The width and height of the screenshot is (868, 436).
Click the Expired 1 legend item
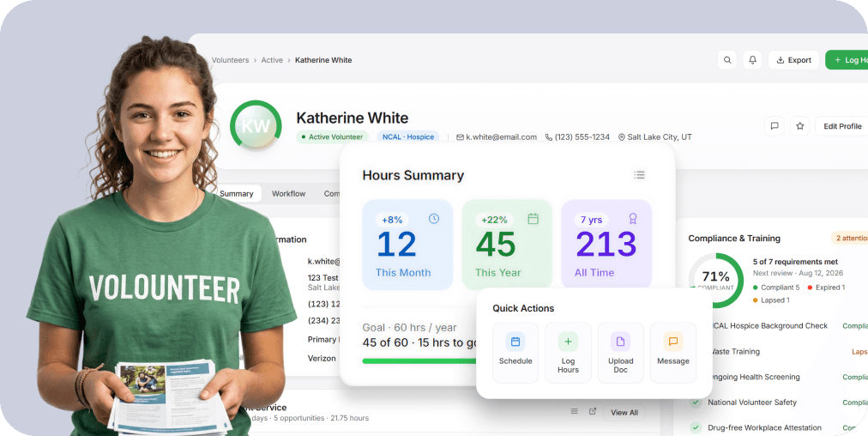(x=826, y=288)
